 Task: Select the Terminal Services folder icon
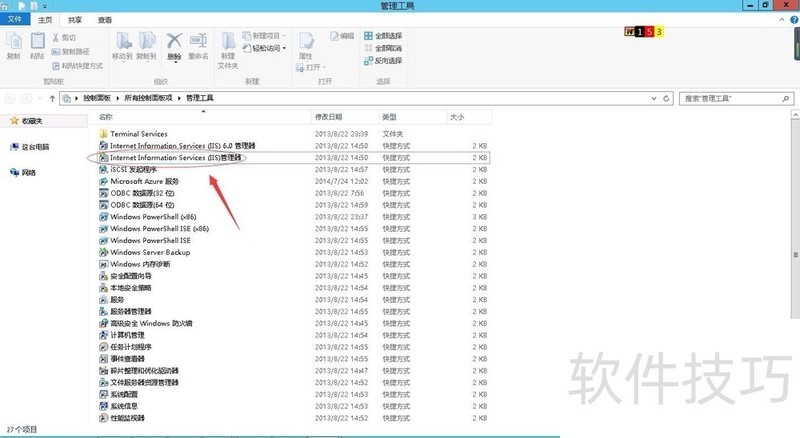[103, 134]
